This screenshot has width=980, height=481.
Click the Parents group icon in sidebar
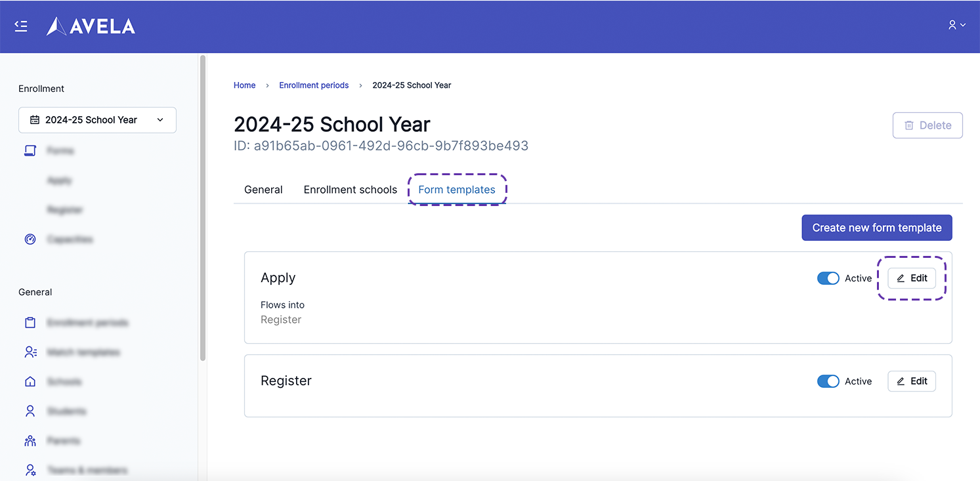(30, 441)
